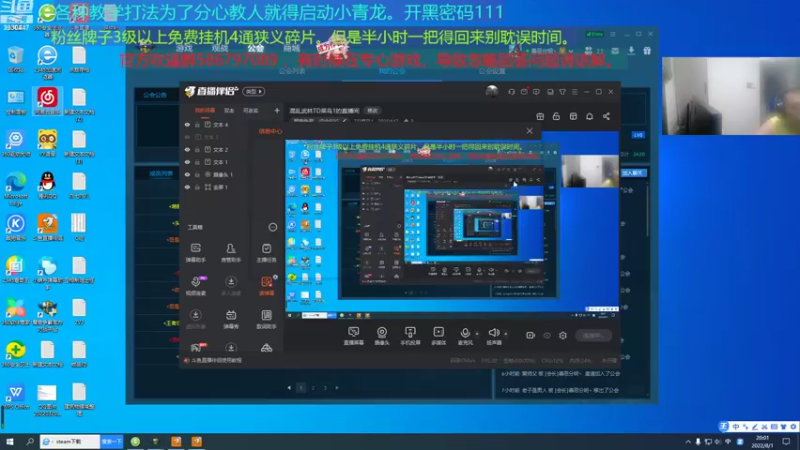The height and width of the screenshot is (450, 800).
Task: Open NetEase Cloud Music desktop icon
Action: pos(47,102)
